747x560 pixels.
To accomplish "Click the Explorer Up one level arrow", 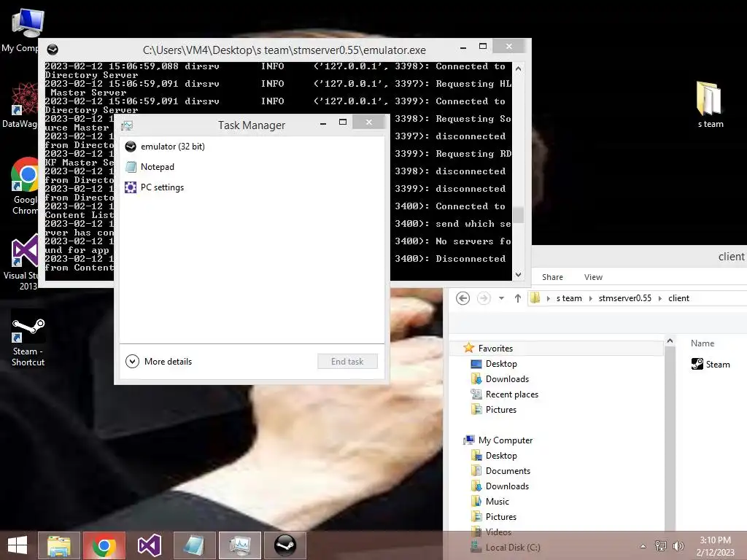I will (518, 298).
